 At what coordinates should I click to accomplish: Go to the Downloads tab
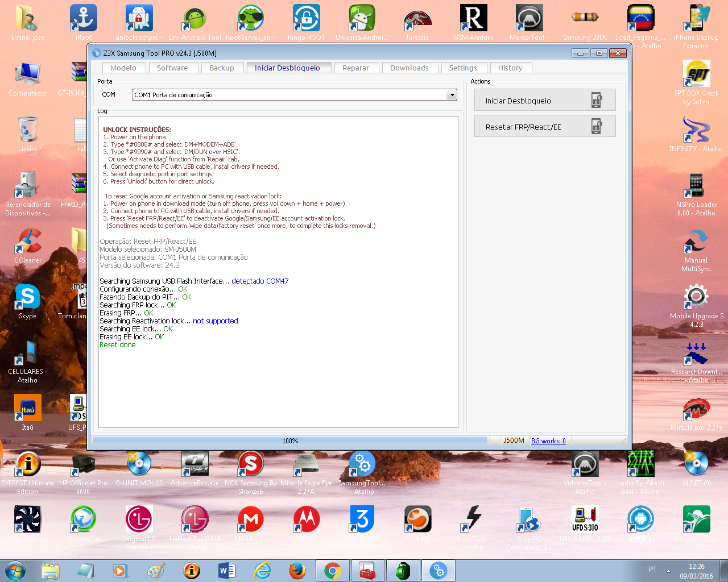point(409,68)
